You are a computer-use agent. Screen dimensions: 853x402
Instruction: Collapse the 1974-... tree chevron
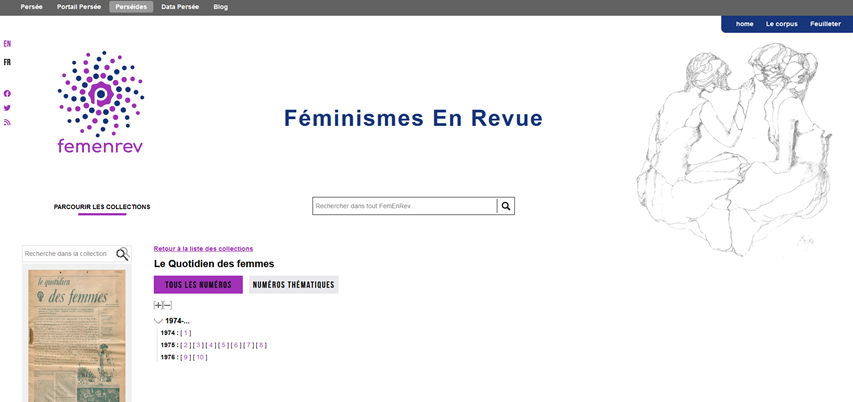coord(158,321)
